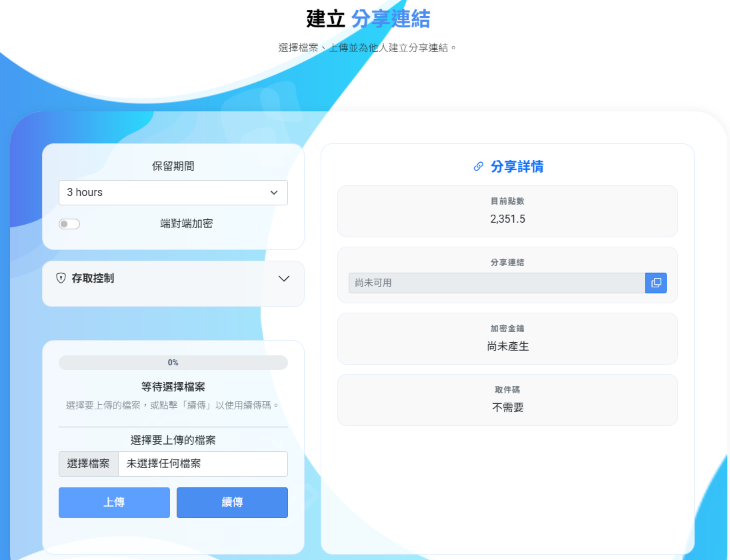Viewport: 730px width, 560px height.
Task: Click the hint text mentioning 續傳碼
Action: click(173, 405)
